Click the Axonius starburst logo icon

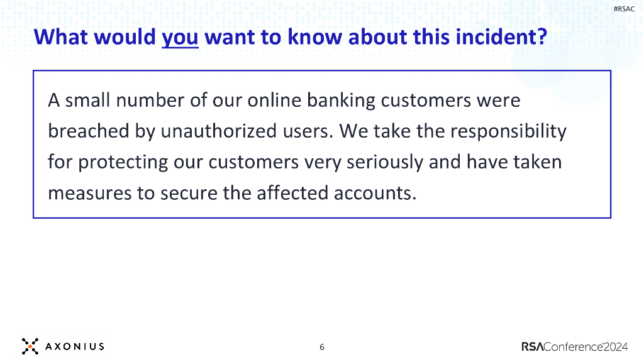coord(30,346)
